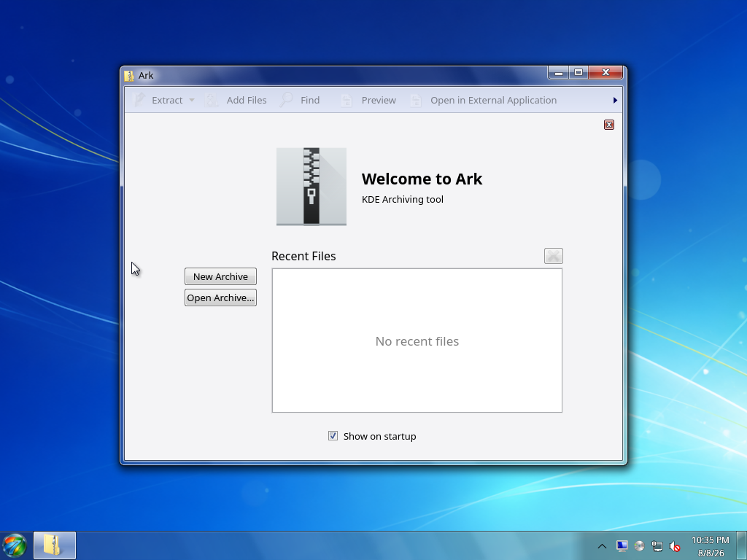Click the display tray icon
This screenshot has height=560, width=747.
pos(622,545)
